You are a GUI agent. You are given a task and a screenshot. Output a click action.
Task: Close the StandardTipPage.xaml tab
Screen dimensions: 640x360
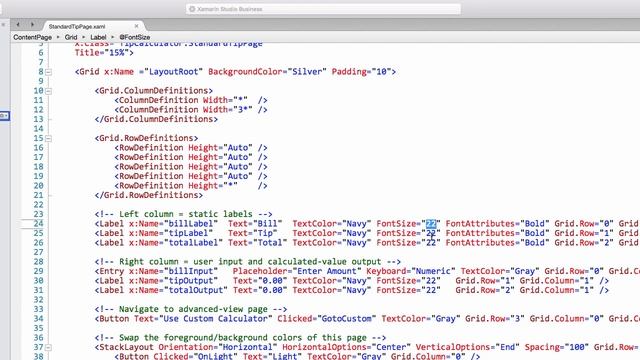[x=136, y=26]
